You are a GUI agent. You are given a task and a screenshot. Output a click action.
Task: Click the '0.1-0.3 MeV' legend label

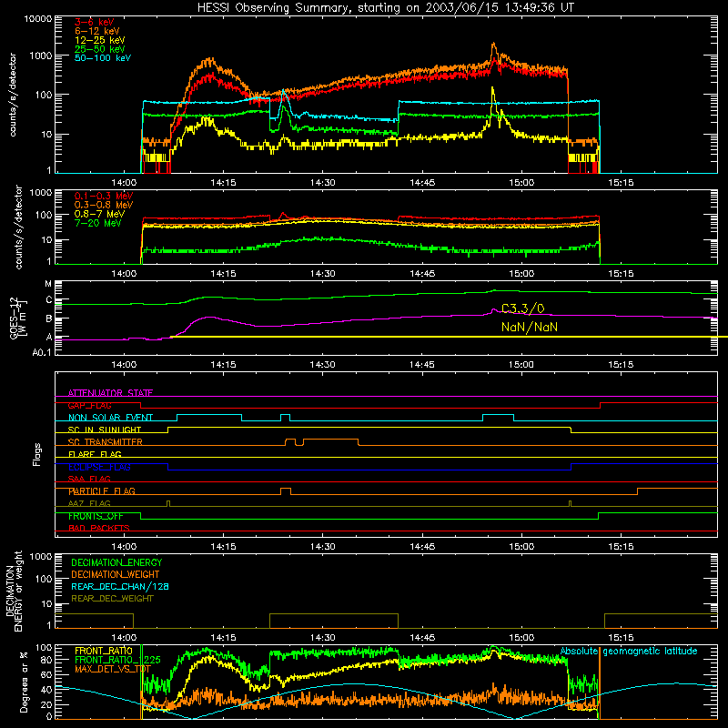click(104, 196)
